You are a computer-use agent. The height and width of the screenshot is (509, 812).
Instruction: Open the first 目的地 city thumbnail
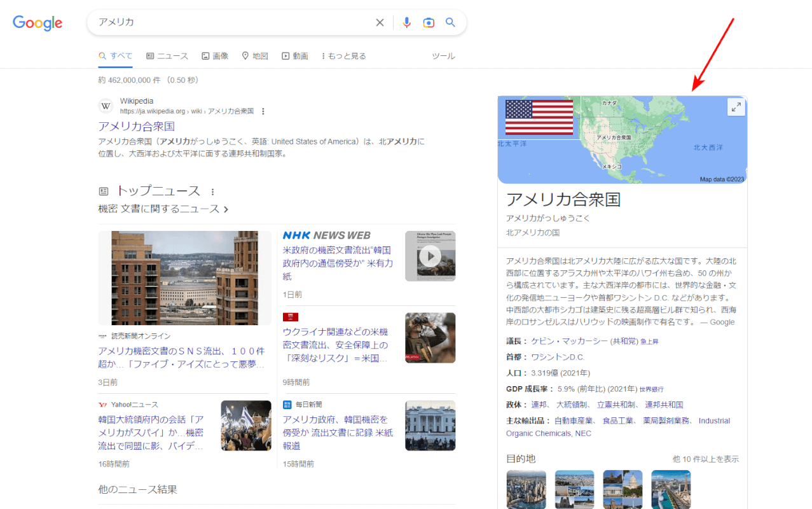pyautogui.click(x=526, y=489)
